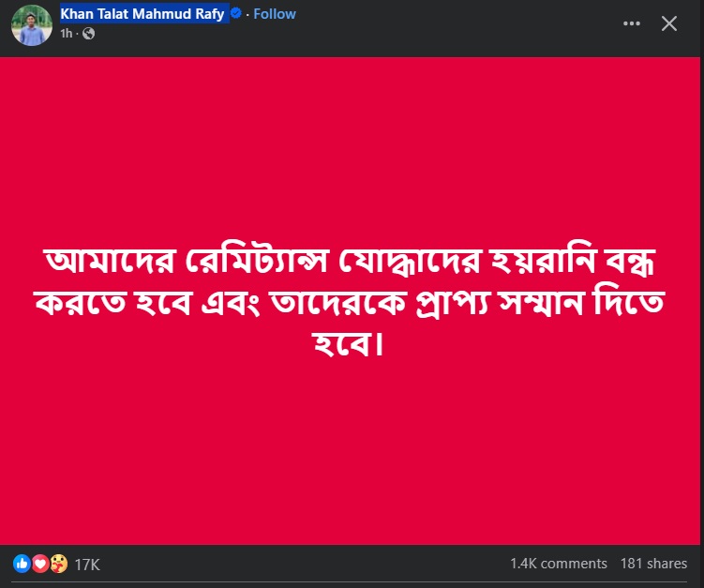This screenshot has height=588, width=704.
Task: Open Khan Talat Mahmud Rafy's profile picture
Action: tap(32, 25)
